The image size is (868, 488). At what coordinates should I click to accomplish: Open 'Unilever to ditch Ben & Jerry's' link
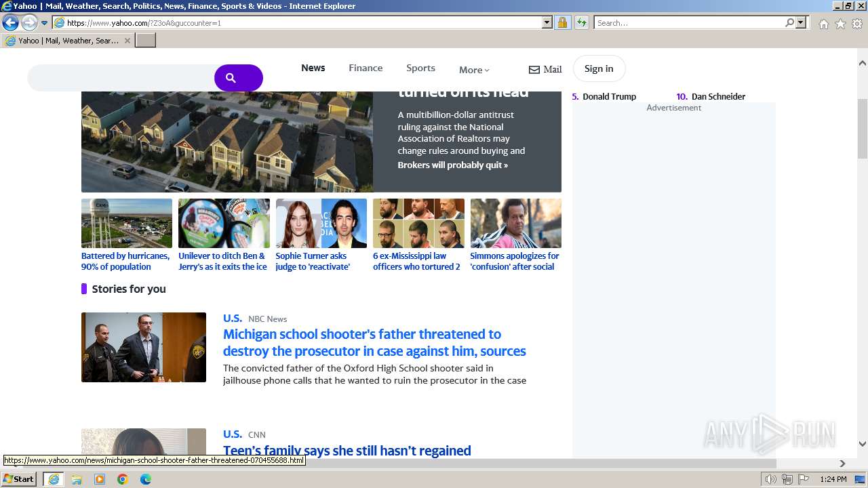tap(222, 261)
